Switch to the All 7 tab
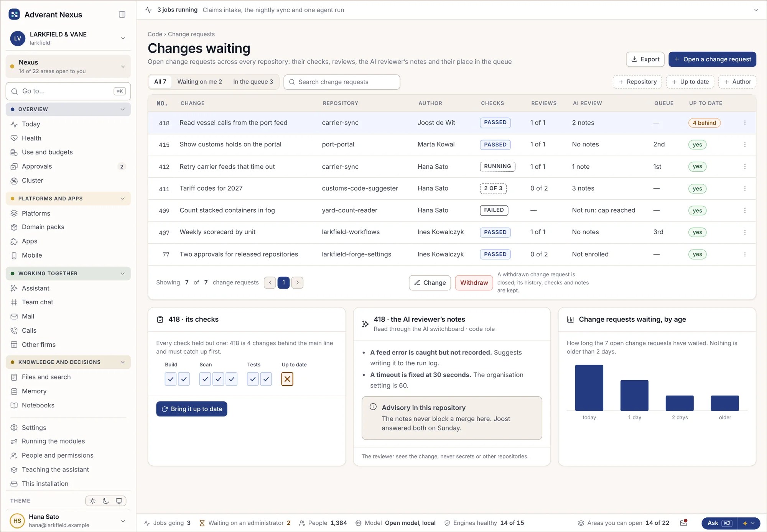Viewport: 767px width, 532px height. tap(160, 82)
